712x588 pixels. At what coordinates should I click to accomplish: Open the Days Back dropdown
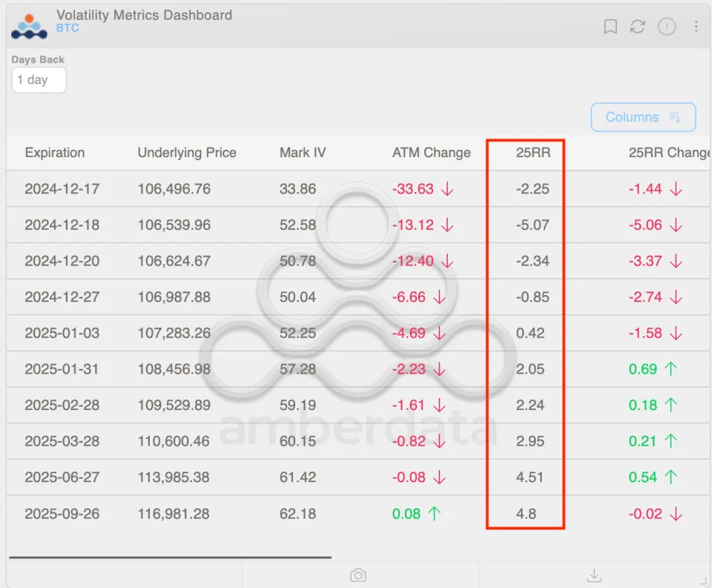[39, 80]
